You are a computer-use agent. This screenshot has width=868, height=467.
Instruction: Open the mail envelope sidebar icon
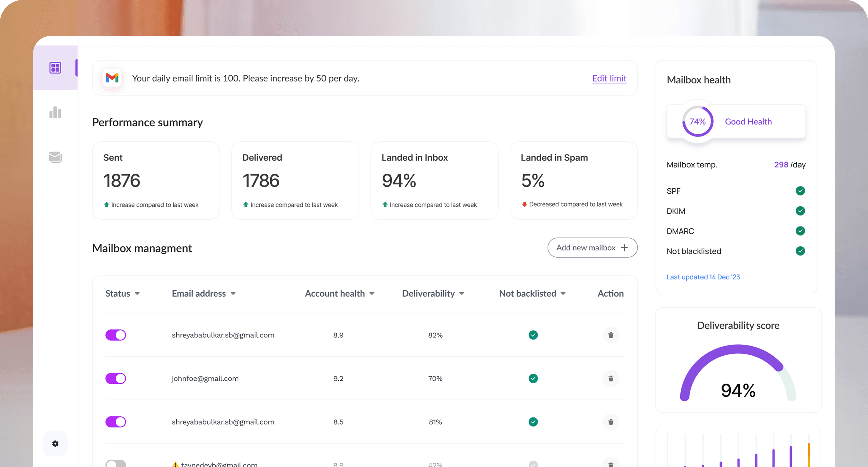click(x=55, y=157)
